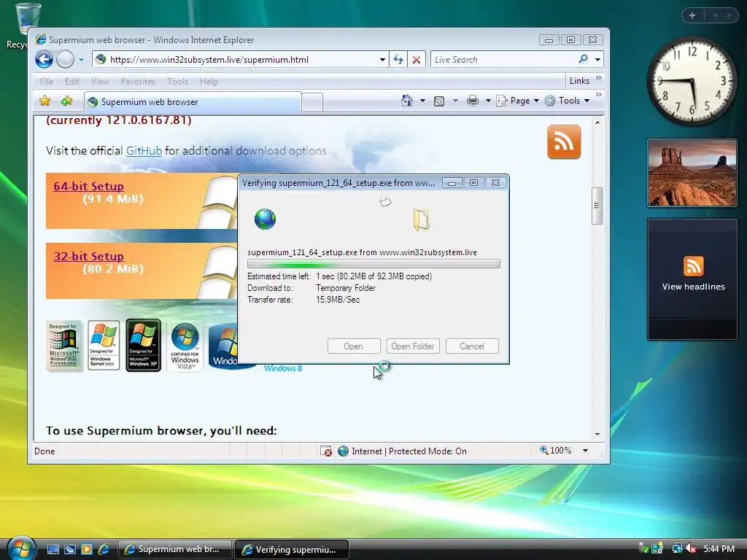
Task: Cancel the supermium download
Action: (x=472, y=346)
